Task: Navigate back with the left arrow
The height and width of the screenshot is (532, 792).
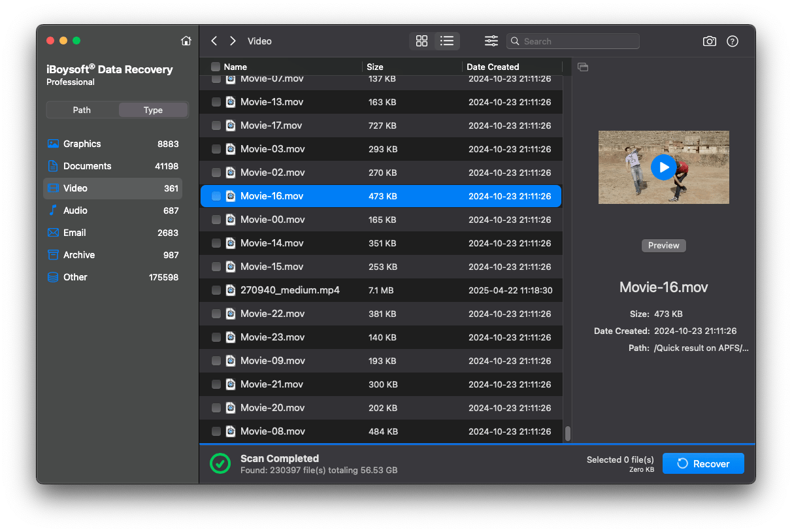Action: pos(214,41)
